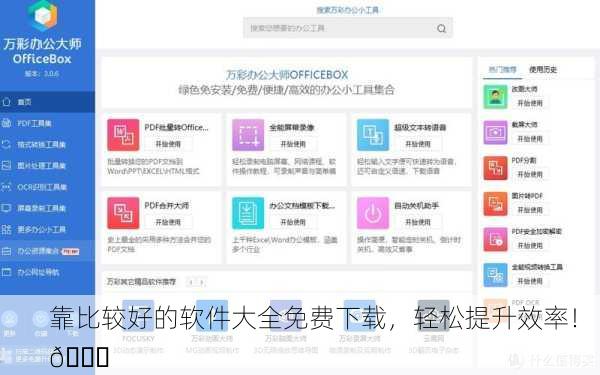Click the search box for office tools
Screen dimensions: 600x375
point(348,28)
